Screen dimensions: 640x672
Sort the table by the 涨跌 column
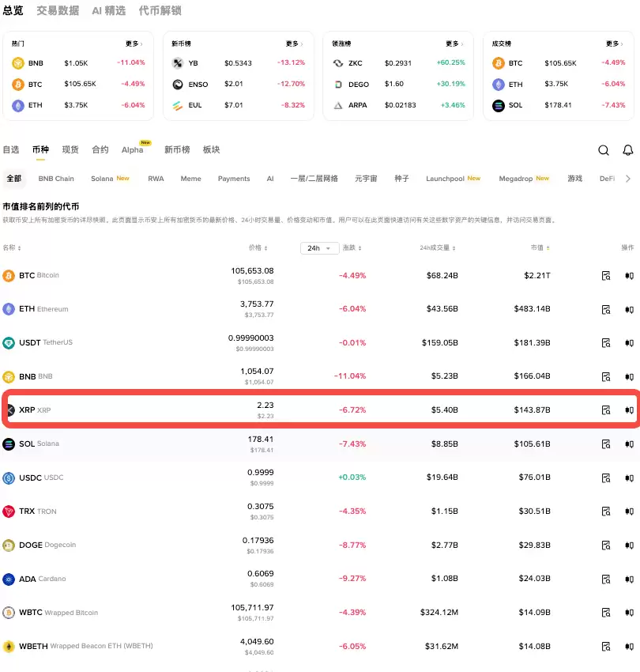(x=352, y=247)
